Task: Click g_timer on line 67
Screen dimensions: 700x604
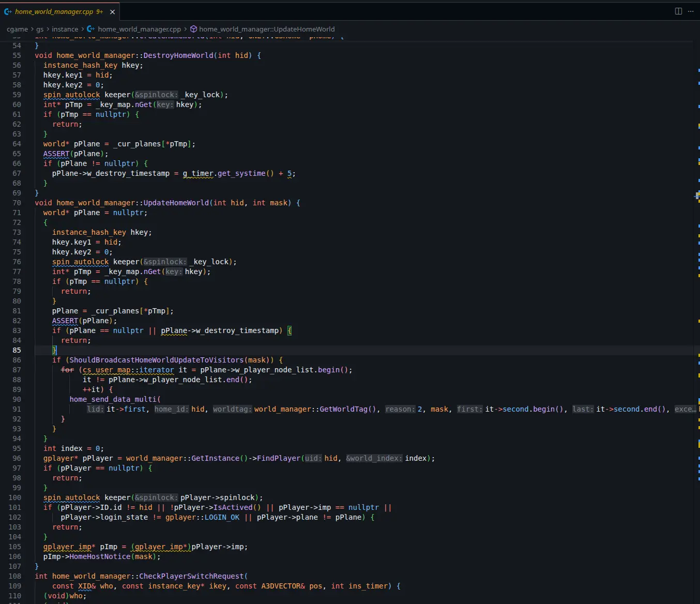Action: click(198, 173)
